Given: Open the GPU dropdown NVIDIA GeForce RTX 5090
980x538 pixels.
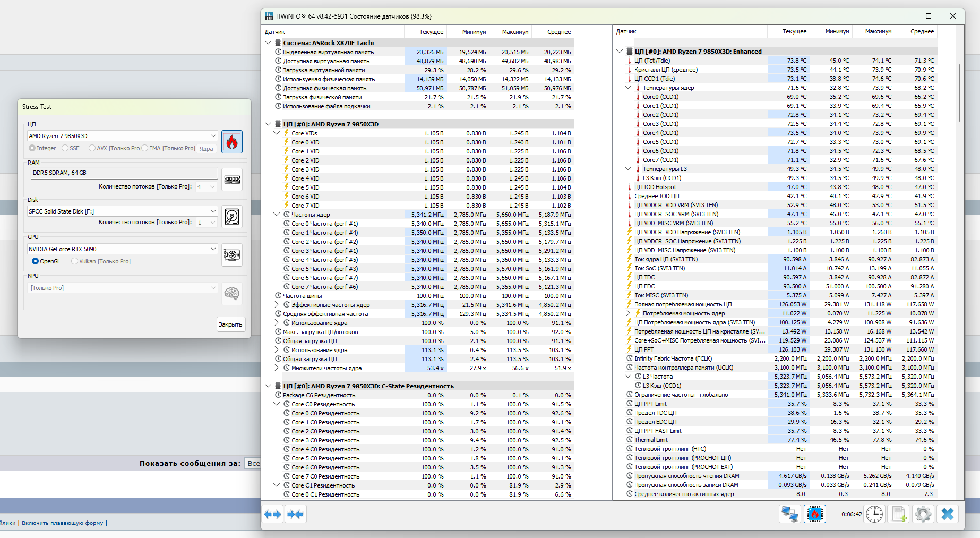Looking at the screenshot, I should tap(123, 249).
